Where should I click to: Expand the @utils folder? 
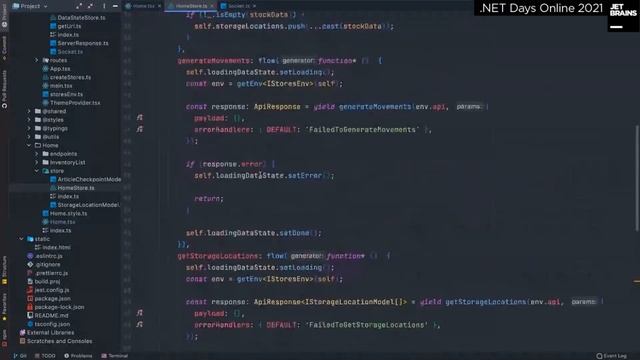(29, 137)
